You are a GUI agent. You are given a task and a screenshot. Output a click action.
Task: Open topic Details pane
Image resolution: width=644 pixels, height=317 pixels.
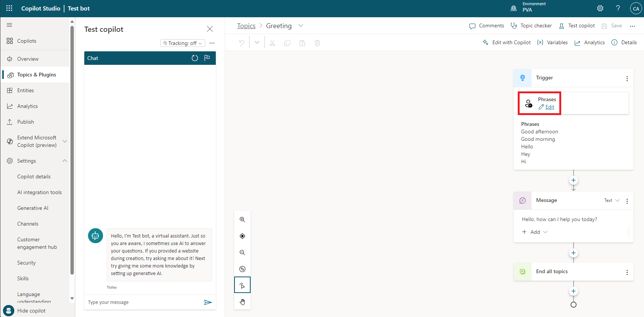(624, 43)
